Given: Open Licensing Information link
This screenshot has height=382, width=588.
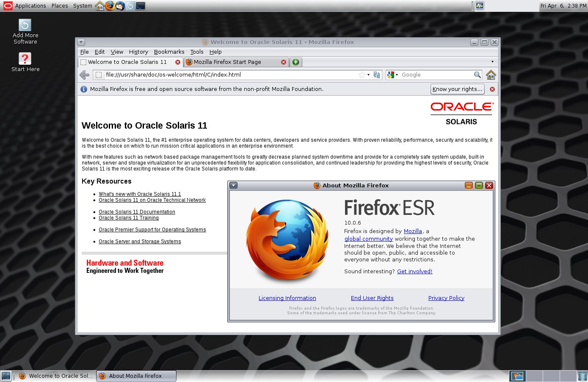Looking at the screenshot, I should pyautogui.click(x=287, y=298).
